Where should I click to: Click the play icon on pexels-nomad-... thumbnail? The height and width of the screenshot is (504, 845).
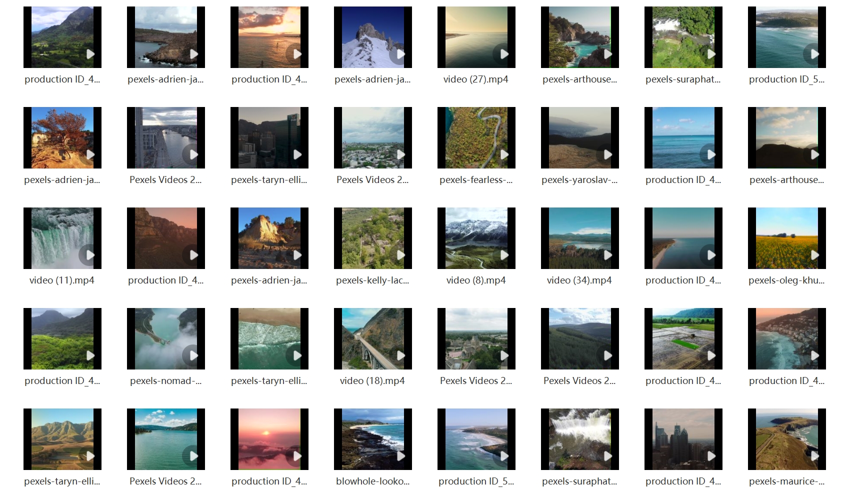(193, 355)
